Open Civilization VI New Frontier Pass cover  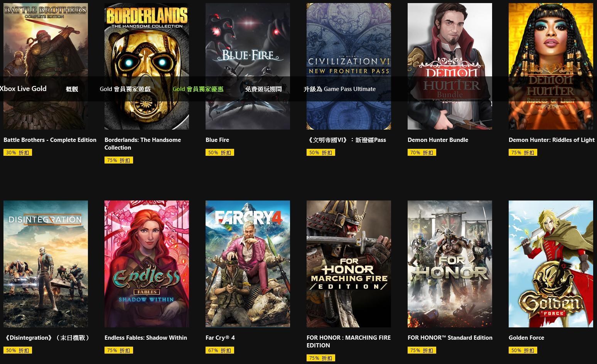click(349, 66)
